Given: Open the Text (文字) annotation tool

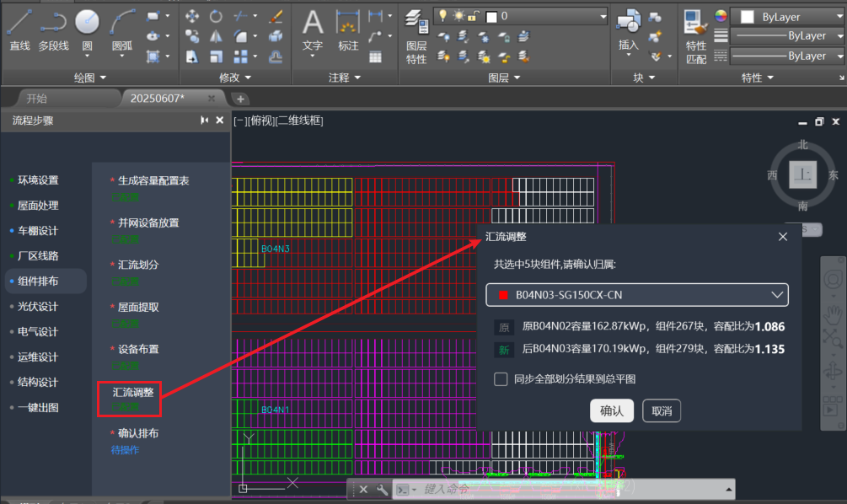Looking at the screenshot, I should (313, 30).
